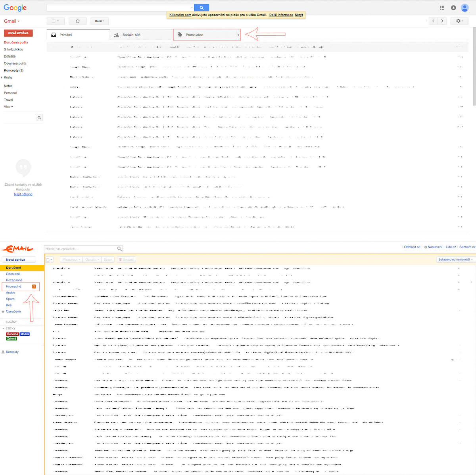Click the person icon beside Kontakty
476x475 pixels.
tap(3, 352)
